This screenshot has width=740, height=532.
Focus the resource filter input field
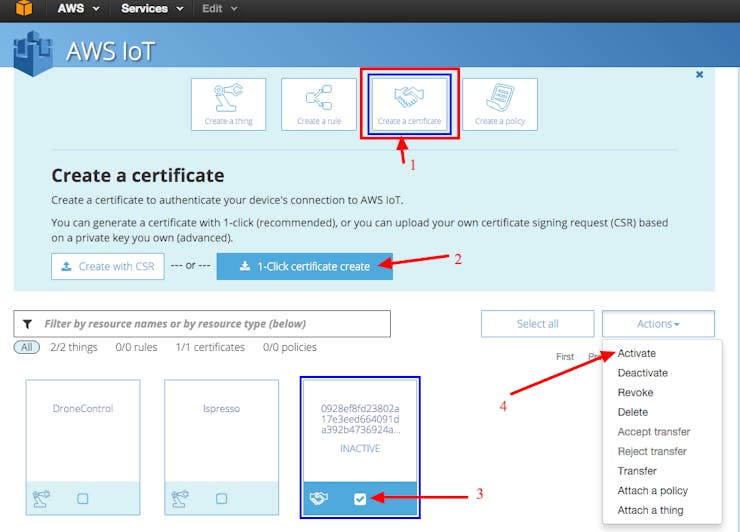click(202, 324)
